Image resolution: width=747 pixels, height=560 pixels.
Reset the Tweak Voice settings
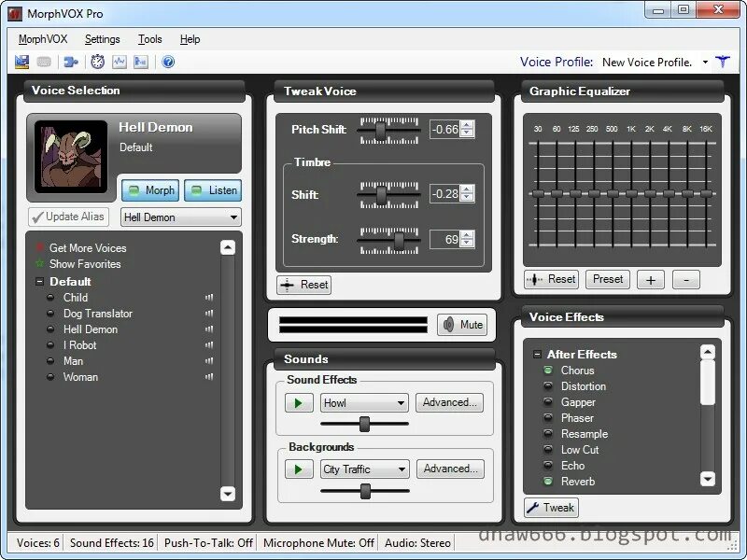coord(304,285)
